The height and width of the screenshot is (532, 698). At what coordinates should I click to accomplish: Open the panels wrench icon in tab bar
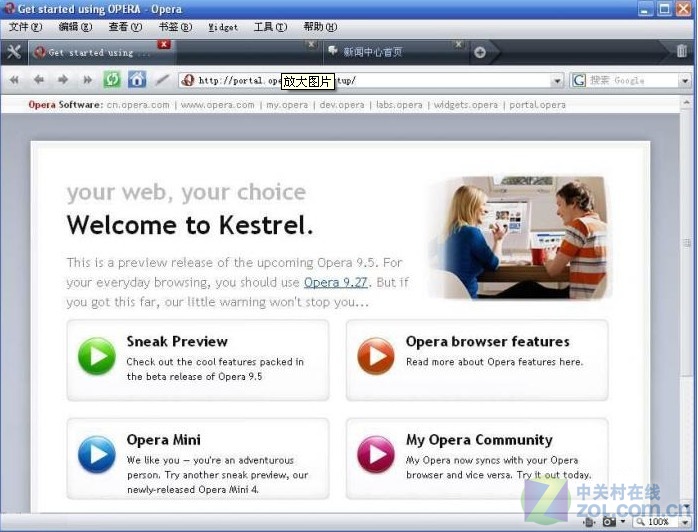[x=13, y=52]
